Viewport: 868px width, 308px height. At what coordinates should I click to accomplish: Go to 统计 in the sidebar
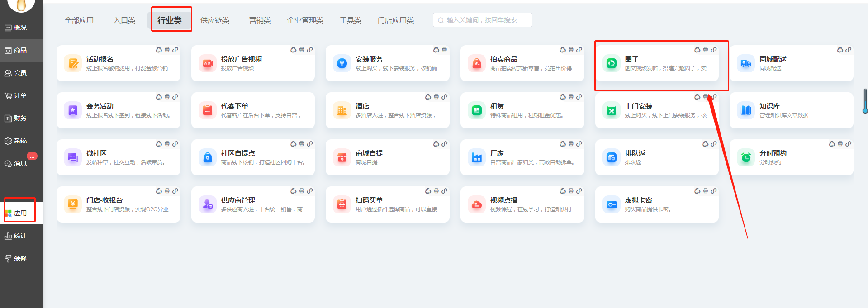tap(20, 236)
